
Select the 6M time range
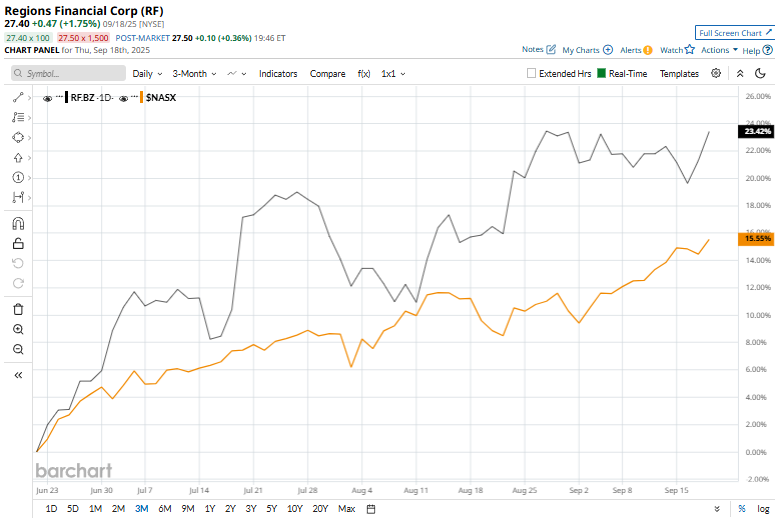pos(165,509)
